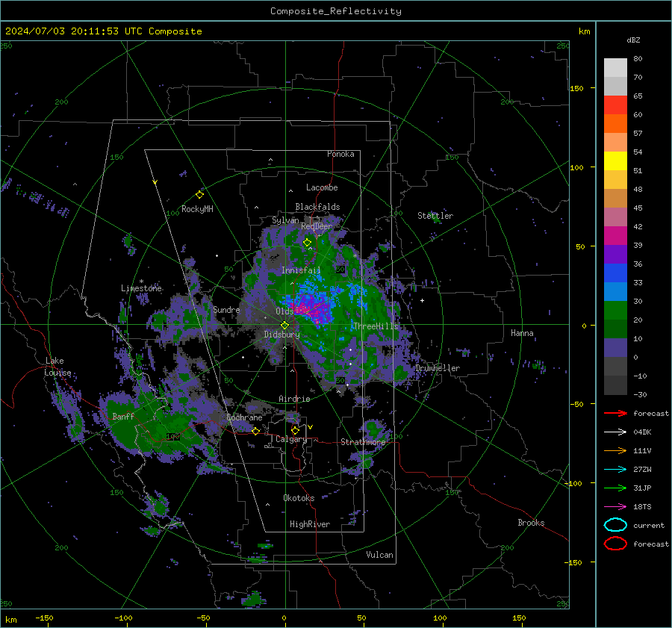
Task: Click the 65 value in dBZ legend
Action: coord(638,96)
